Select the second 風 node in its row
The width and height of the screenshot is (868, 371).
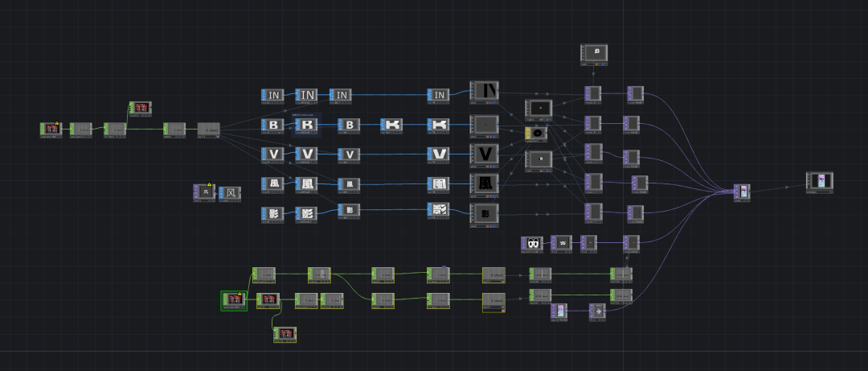[307, 184]
